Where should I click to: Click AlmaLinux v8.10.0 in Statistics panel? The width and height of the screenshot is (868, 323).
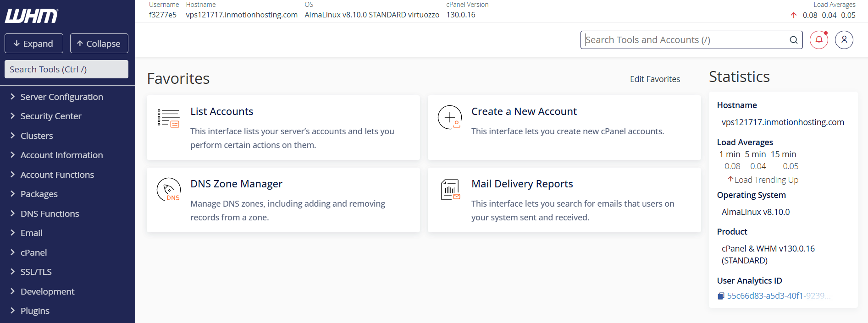click(756, 212)
